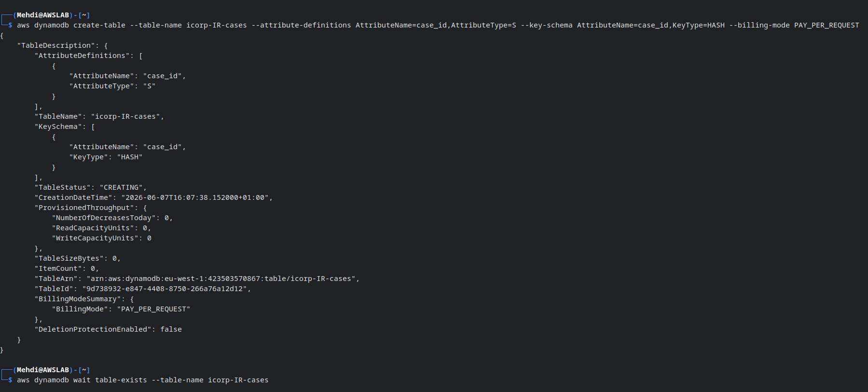This screenshot has width=868, height=392.
Task: Click the second Mehdi@AWSLAB prompt at bottom
Action: click(x=43, y=370)
